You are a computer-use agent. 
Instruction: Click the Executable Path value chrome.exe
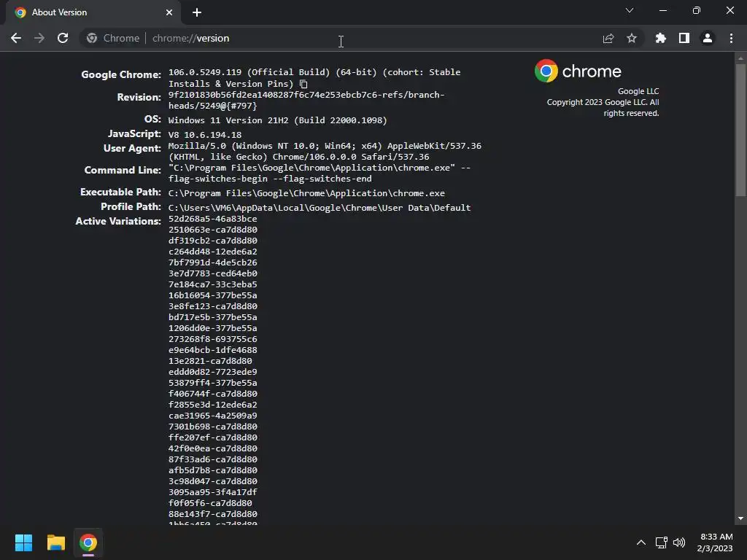coord(306,193)
